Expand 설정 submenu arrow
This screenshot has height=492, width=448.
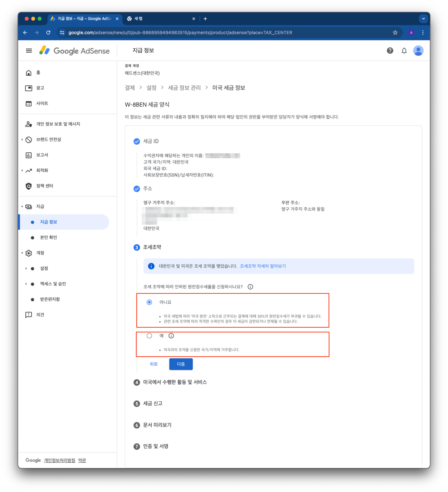click(x=26, y=268)
